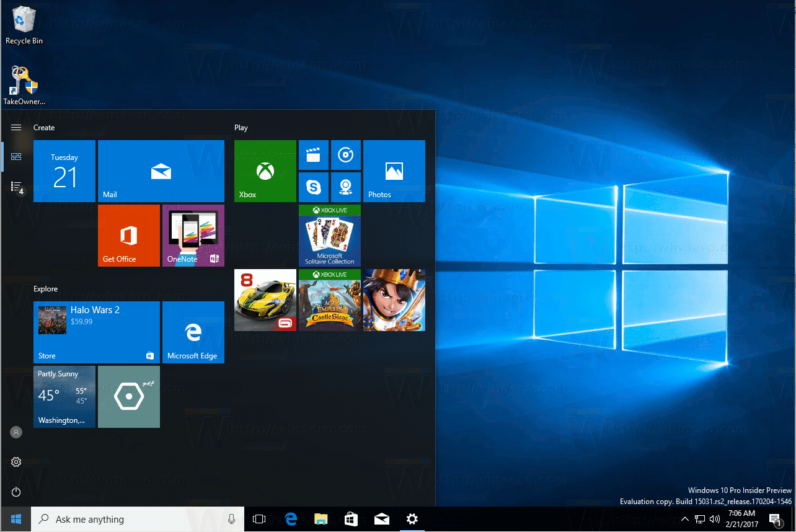Viewport: 796px width, 532px height.
Task: Open the teal hexagon app tile
Action: pyautogui.click(x=129, y=397)
